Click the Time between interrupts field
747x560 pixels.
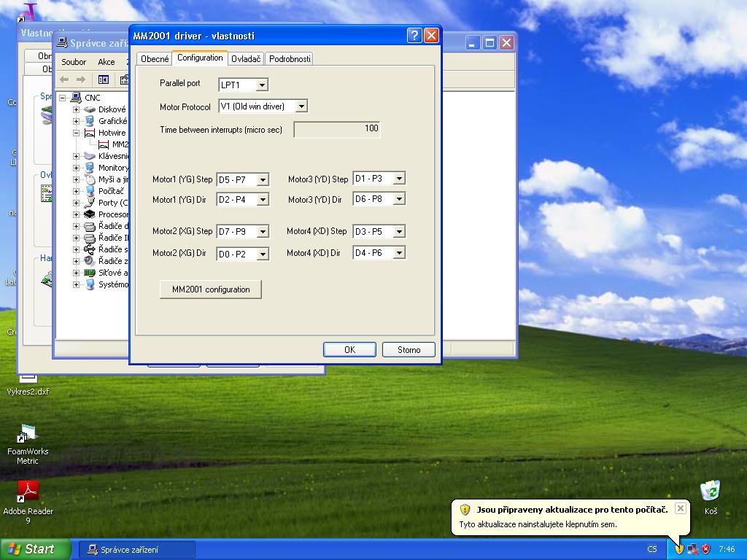[x=337, y=129]
